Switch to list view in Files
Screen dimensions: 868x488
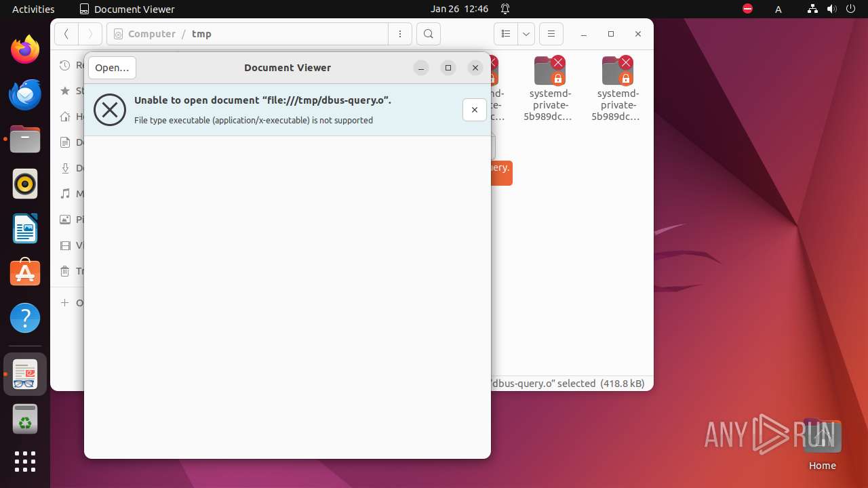pos(505,34)
